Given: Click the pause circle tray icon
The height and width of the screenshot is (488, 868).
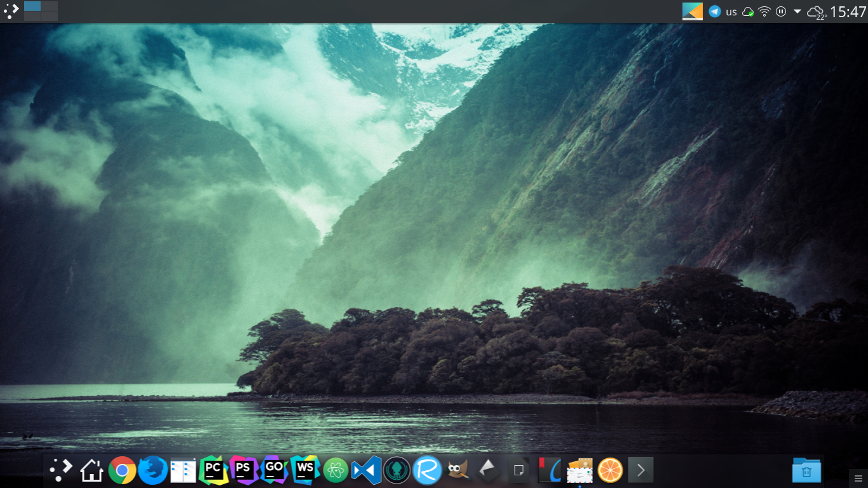Looking at the screenshot, I should [x=781, y=11].
